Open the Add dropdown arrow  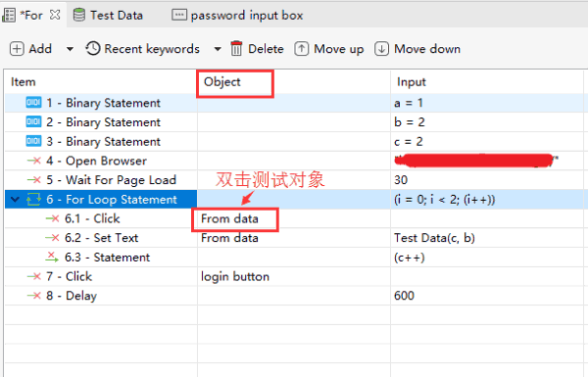(70, 49)
